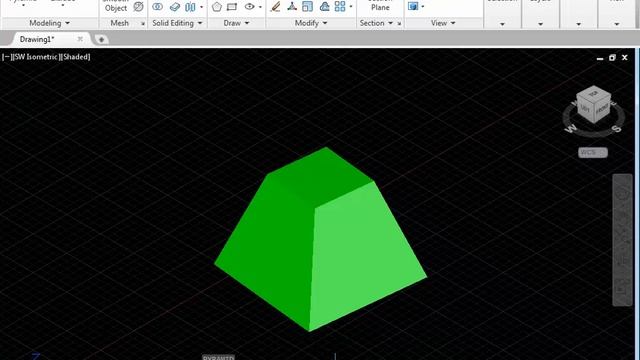
Task: Expand the Modify panel
Action: (311, 23)
